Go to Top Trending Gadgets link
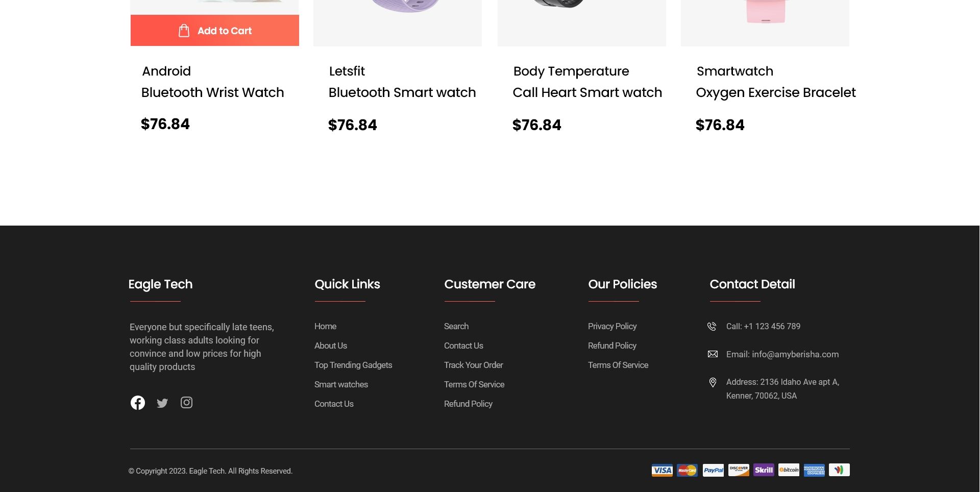This screenshot has height=492, width=980. tap(353, 365)
